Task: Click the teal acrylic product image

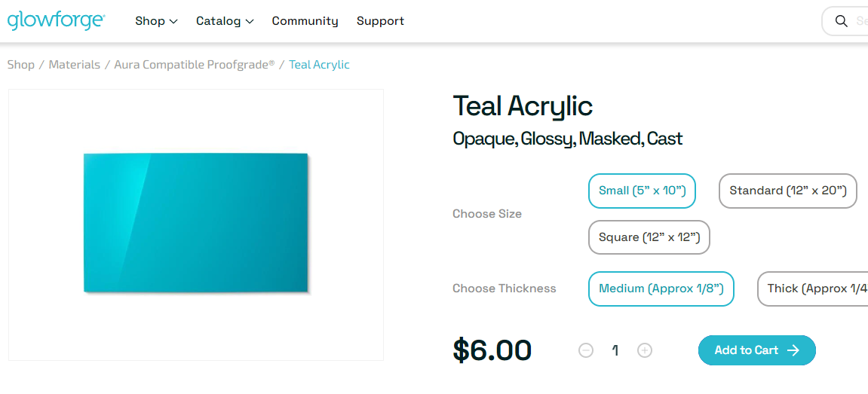Action: coord(196,224)
